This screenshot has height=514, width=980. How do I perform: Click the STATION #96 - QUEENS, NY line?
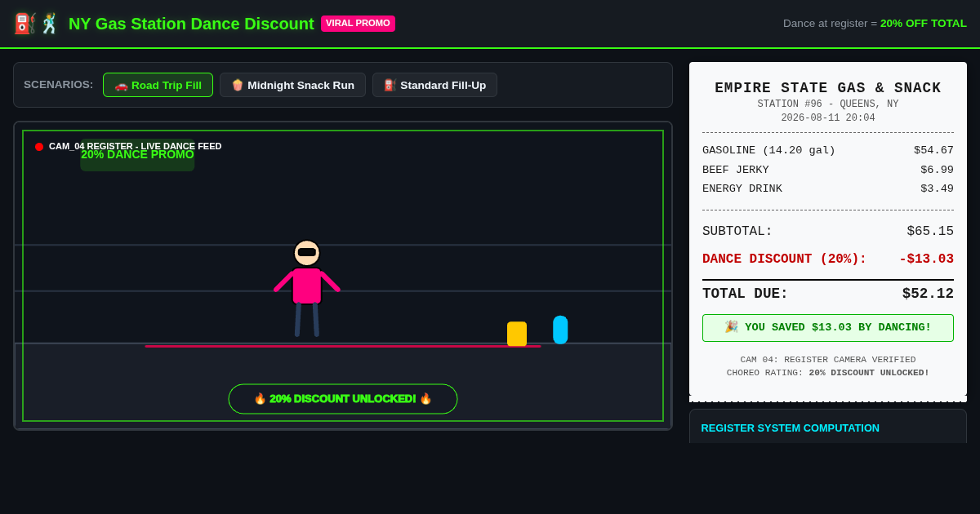click(x=828, y=104)
